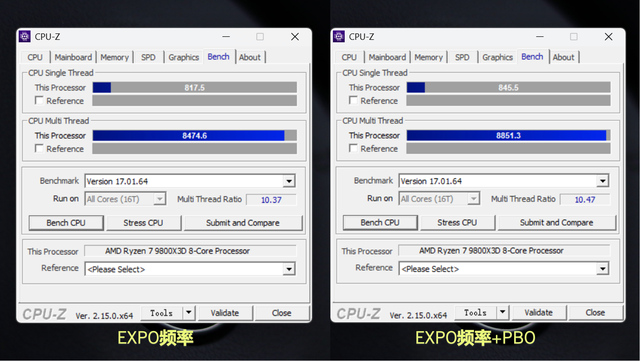Viewport: 640px width, 361px height.
Task: Switch to Mainboard tab in right window
Action: click(x=387, y=57)
